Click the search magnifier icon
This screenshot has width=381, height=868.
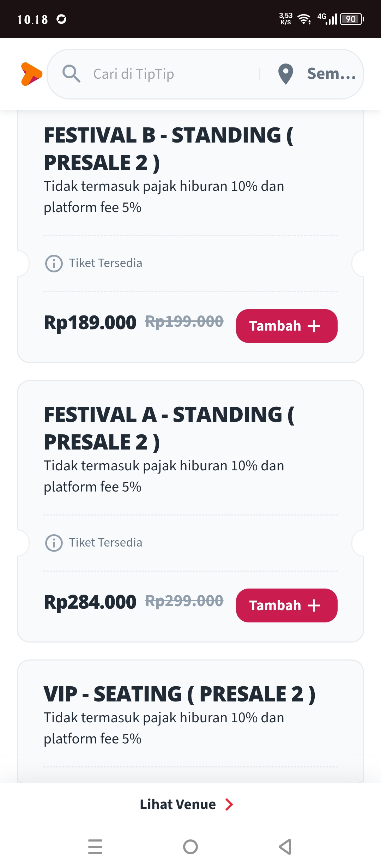(71, 74)
